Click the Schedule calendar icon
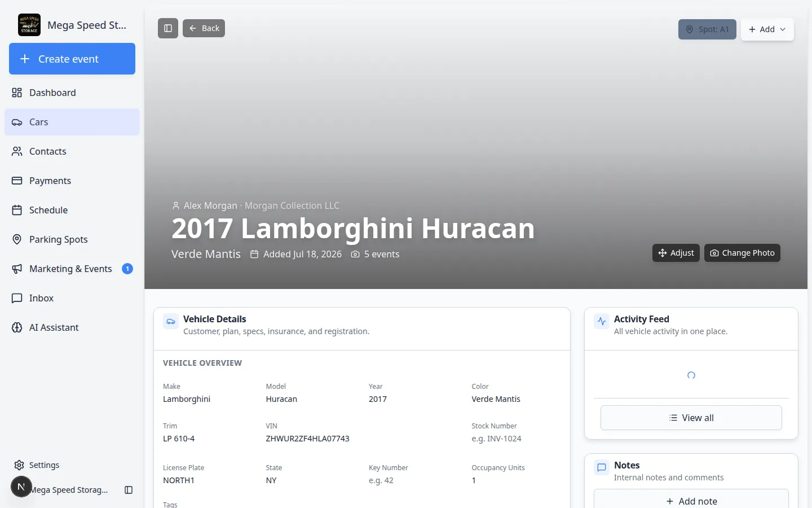Viewport: 812px width, 508px height. [x=17, y=210]
